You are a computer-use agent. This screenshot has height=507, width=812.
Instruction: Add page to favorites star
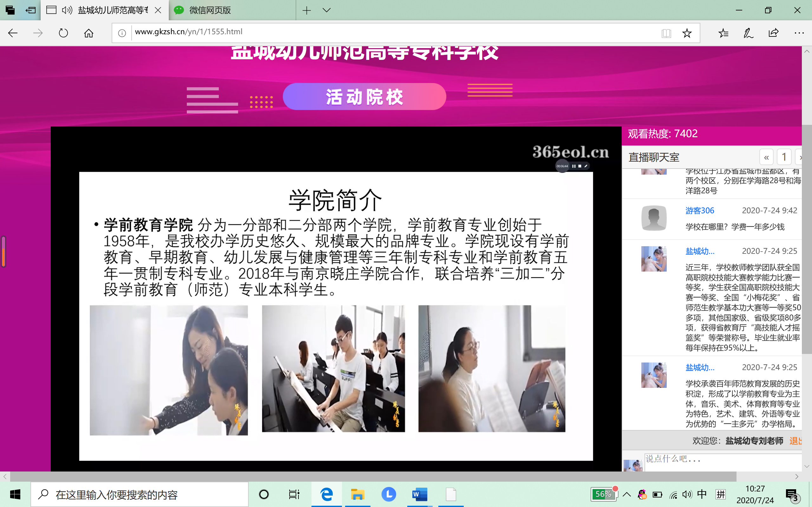[687, 33]
